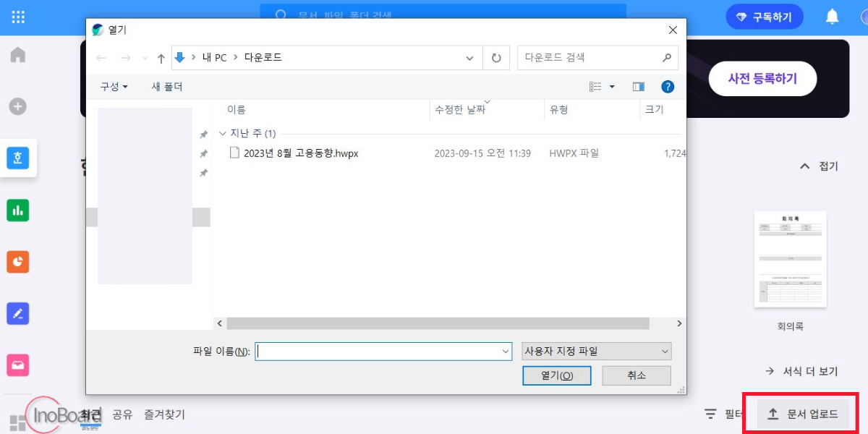The height and width of the screenshot is (434, 868).
Task: Go back in the Open dialog
Action: coord(102,58)
